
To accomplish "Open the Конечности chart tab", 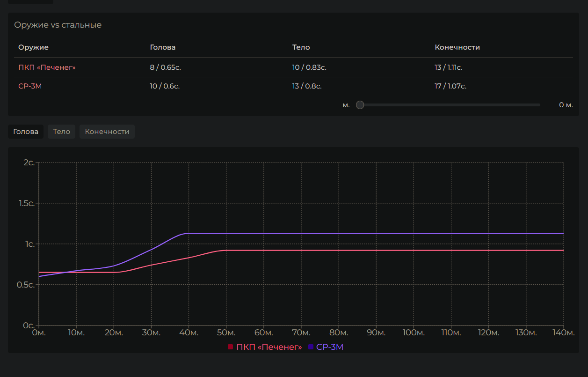I will [107, 132].
